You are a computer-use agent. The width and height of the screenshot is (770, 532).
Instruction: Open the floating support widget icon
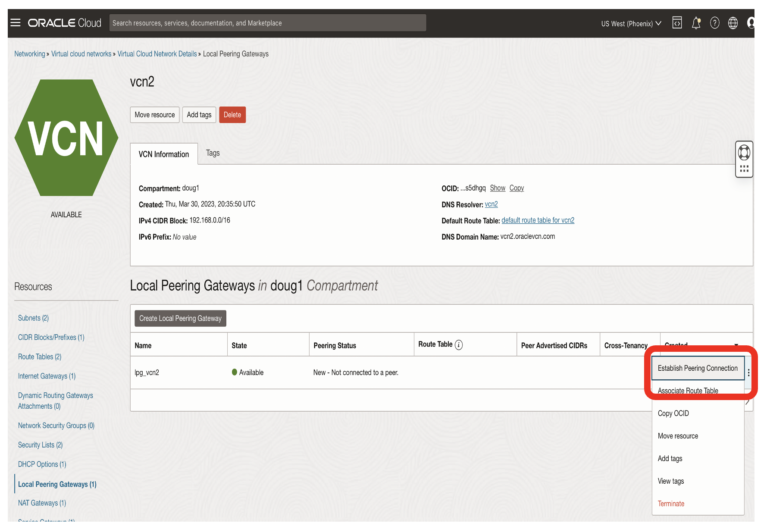744,152
